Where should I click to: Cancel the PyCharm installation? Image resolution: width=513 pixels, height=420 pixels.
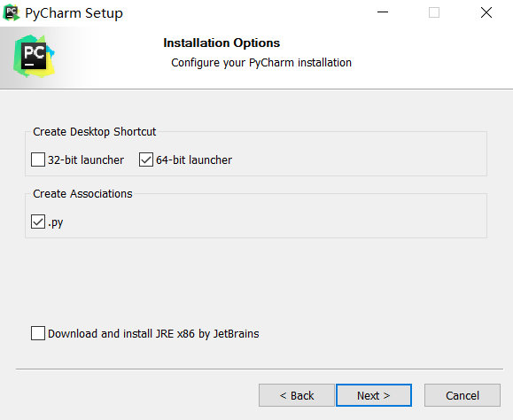(x=462, y=395)
